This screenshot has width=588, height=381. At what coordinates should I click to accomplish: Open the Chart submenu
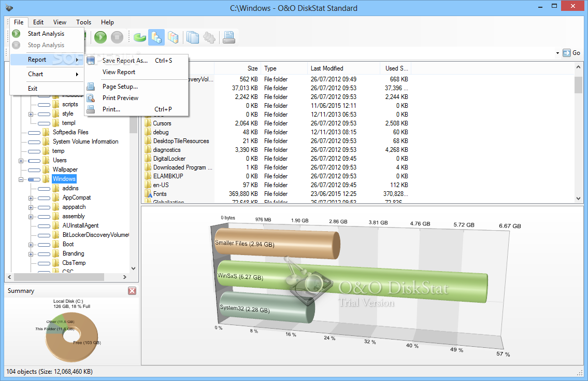tap(47, 74)
